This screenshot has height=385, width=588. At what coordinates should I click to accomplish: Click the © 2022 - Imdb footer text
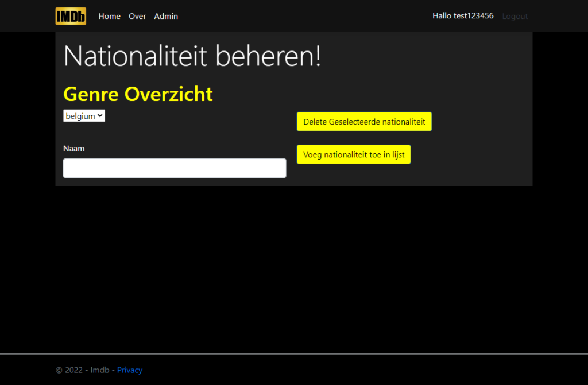[83, 370]
